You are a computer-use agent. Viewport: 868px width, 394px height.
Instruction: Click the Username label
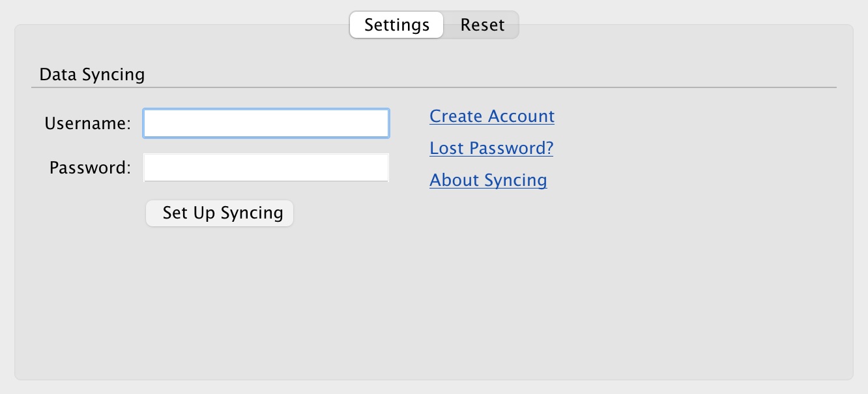[88, 123]
